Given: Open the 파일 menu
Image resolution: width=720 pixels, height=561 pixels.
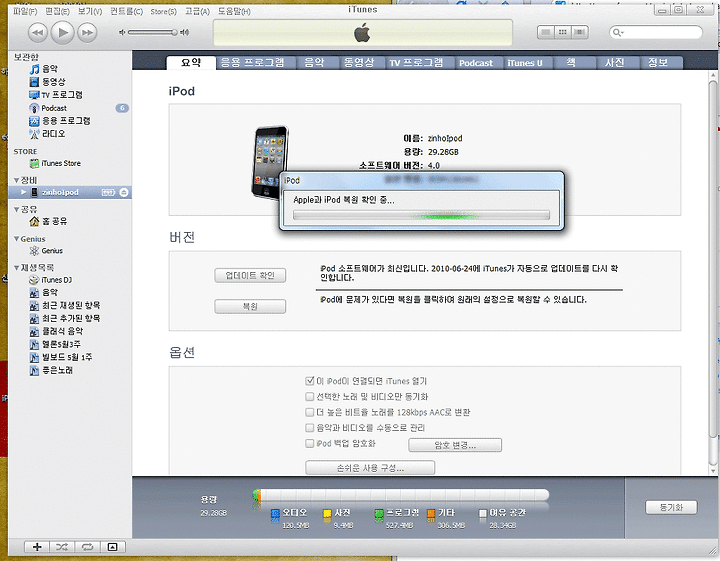Looking at the screenshot, I should coord(25,11).
